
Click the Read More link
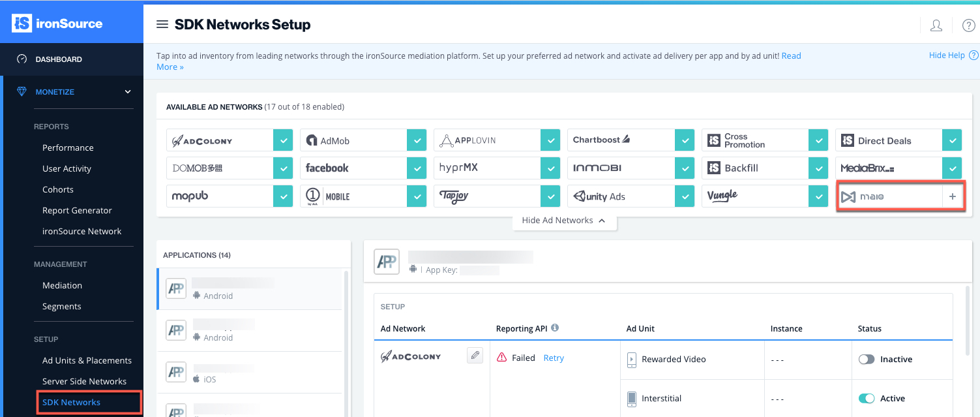(791, 56)
